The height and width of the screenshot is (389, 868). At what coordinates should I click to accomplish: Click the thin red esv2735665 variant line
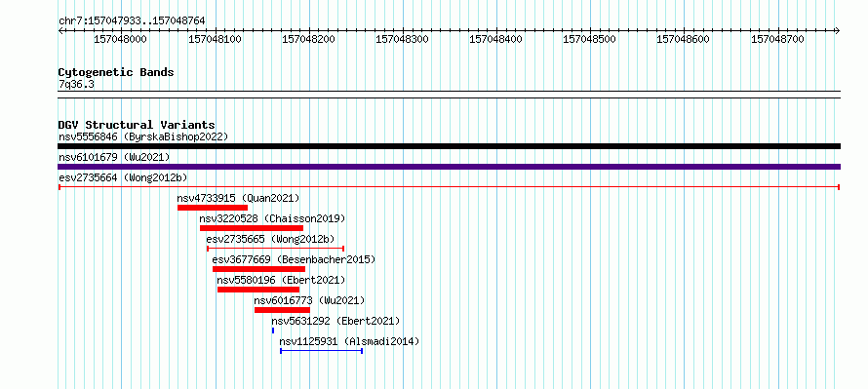point(275,249)
